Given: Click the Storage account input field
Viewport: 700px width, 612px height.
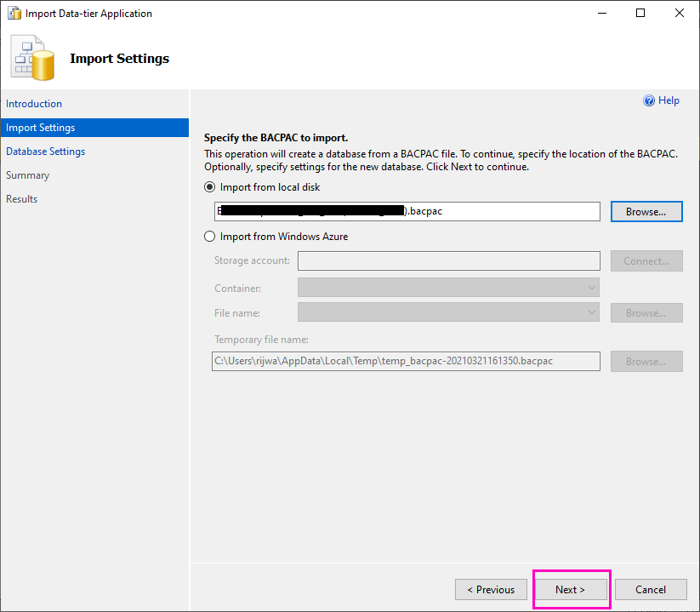Looking at the screenshot, I should pyautogui.click(x=448, y=260).
